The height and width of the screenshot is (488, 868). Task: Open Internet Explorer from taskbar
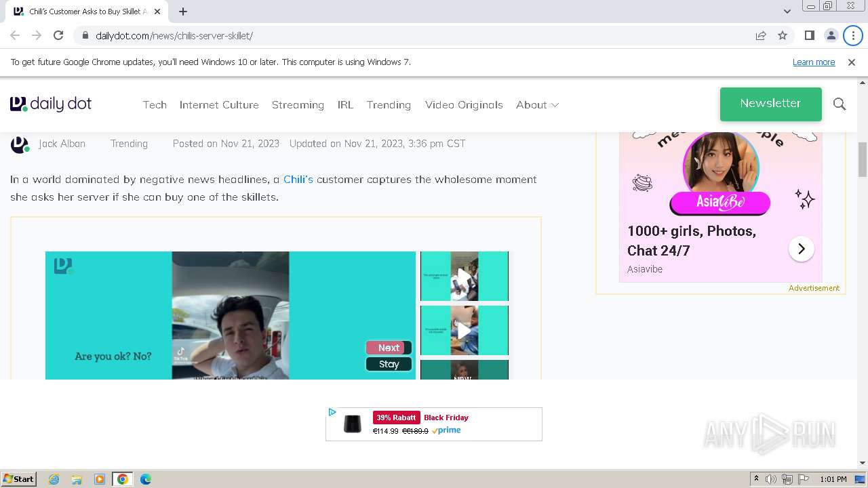pyautogui.click(x=54, y=479)
